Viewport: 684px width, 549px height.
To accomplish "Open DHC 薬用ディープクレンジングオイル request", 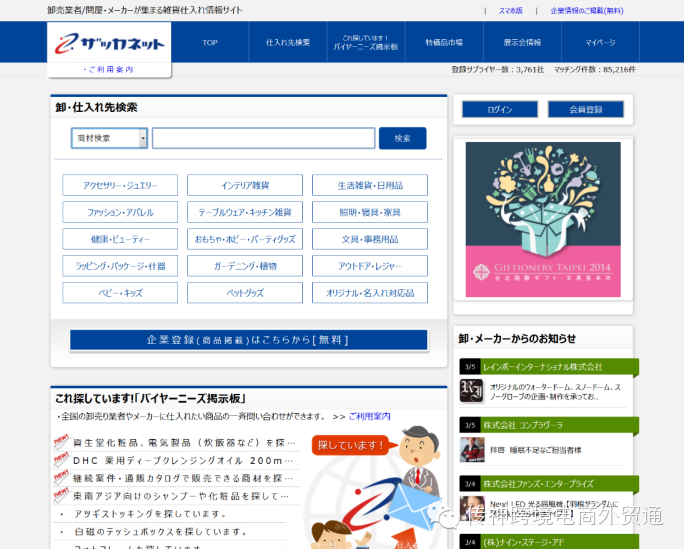I will (183, 461).
